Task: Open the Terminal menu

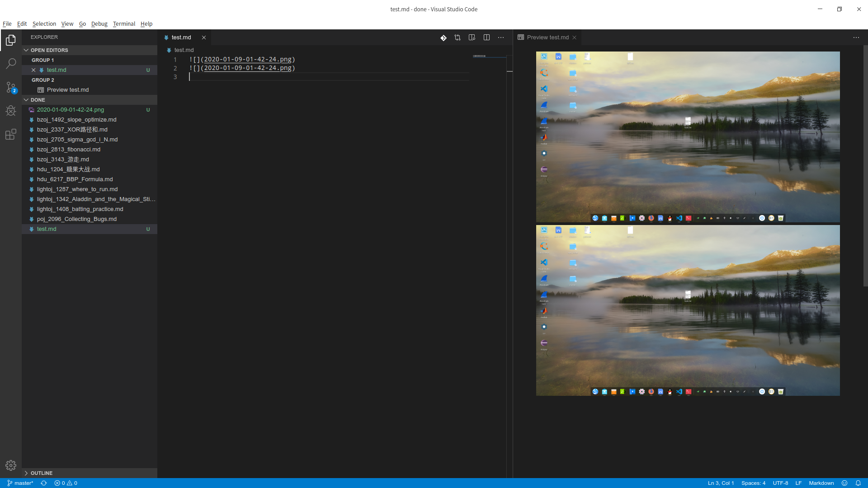Action: (123, 24)
